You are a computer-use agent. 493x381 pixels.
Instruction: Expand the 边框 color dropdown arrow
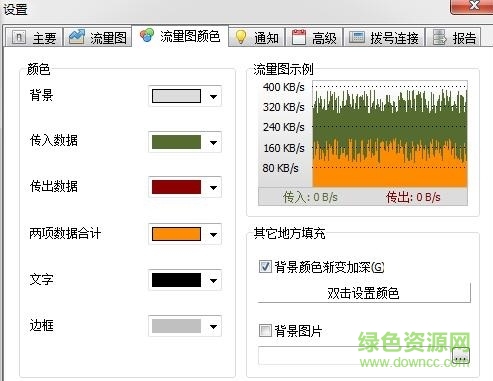click(x=213, y=326)
